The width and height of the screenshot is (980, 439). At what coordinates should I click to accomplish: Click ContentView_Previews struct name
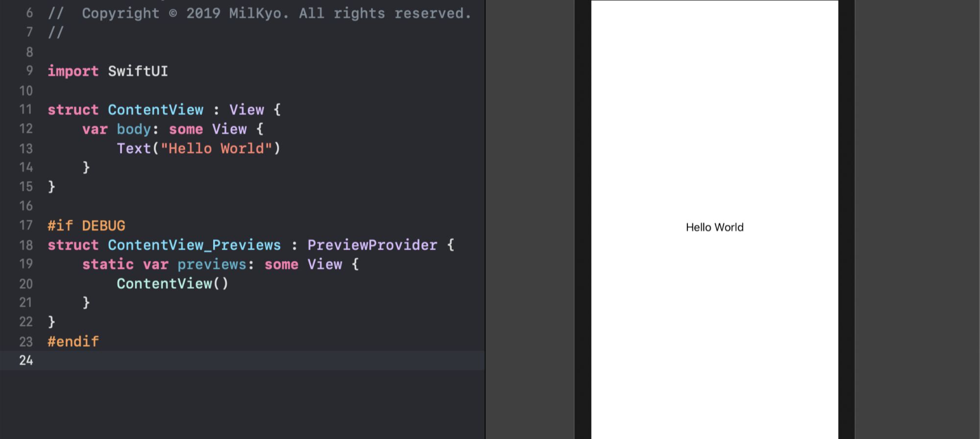tap(194, 245)
